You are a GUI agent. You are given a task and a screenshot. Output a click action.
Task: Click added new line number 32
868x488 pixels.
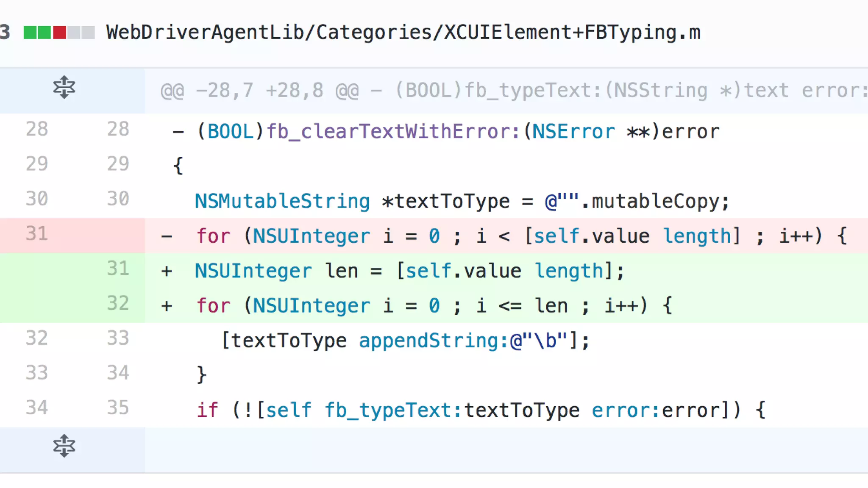117,303
